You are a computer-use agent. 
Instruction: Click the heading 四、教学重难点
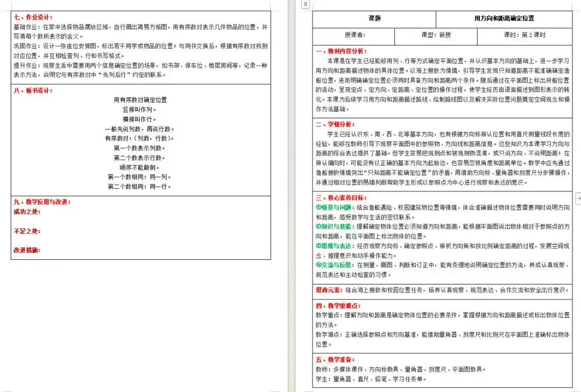pos(338,305)
